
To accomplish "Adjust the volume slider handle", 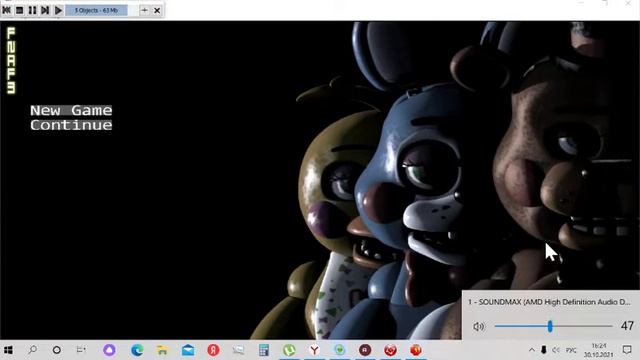I will [550, 326].
